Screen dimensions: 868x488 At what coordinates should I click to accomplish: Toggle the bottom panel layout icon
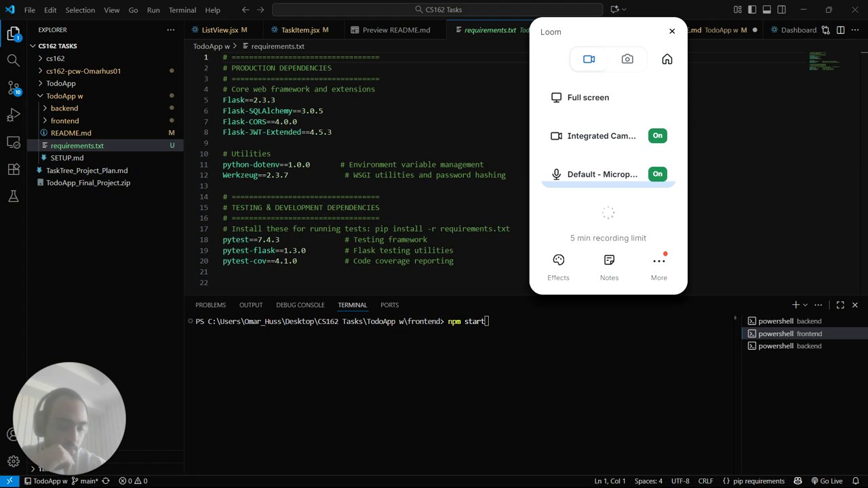click(x=767, y=10)
